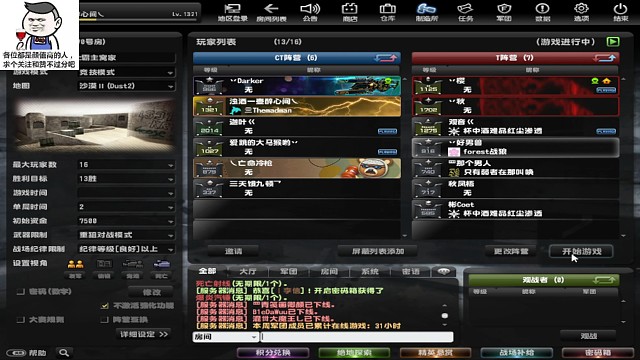Switch to the 全部 chat tab
Image resolution: width=640 pixels, height=360 pixels.
click(x=207, y=271)
